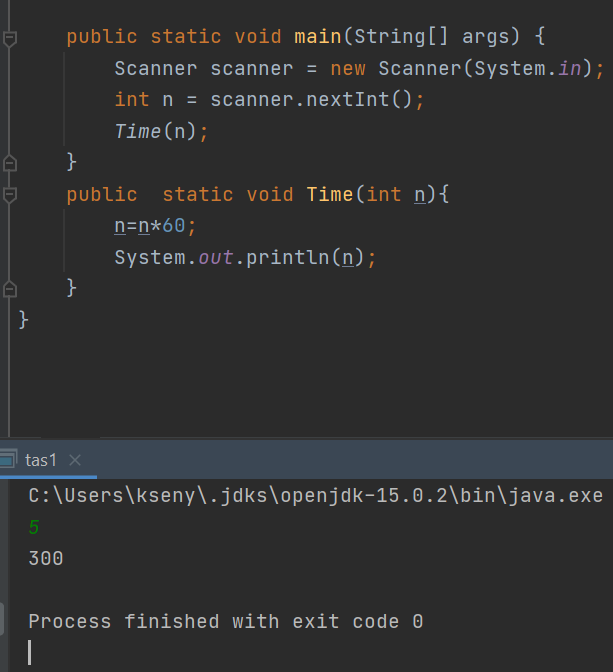The image size is (613, 672).
Task: Place cursor on main method name
Action: coord(318,36)
